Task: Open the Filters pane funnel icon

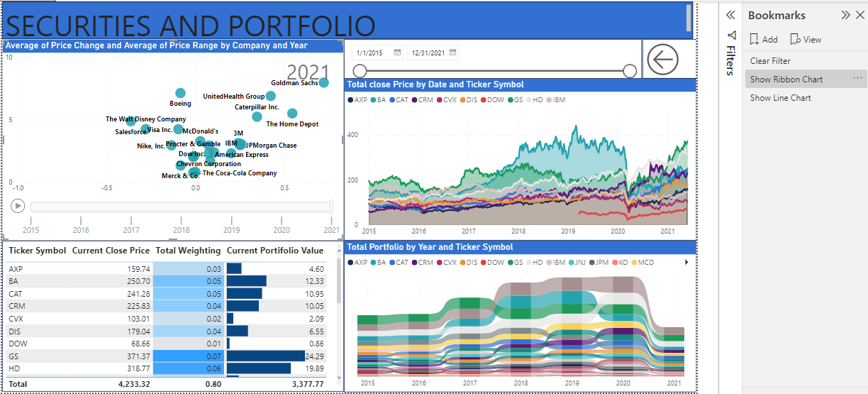Action: (x=732, y=35)
